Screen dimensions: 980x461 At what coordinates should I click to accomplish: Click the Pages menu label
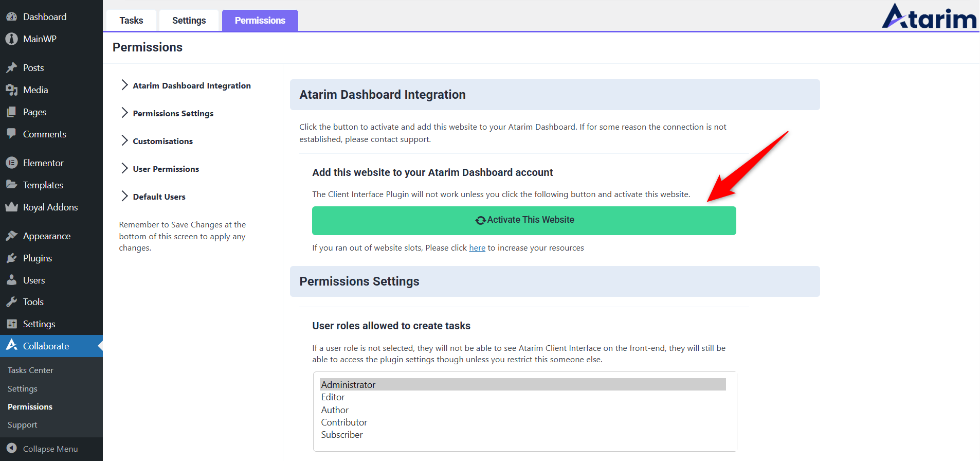[x=34, y=112]
